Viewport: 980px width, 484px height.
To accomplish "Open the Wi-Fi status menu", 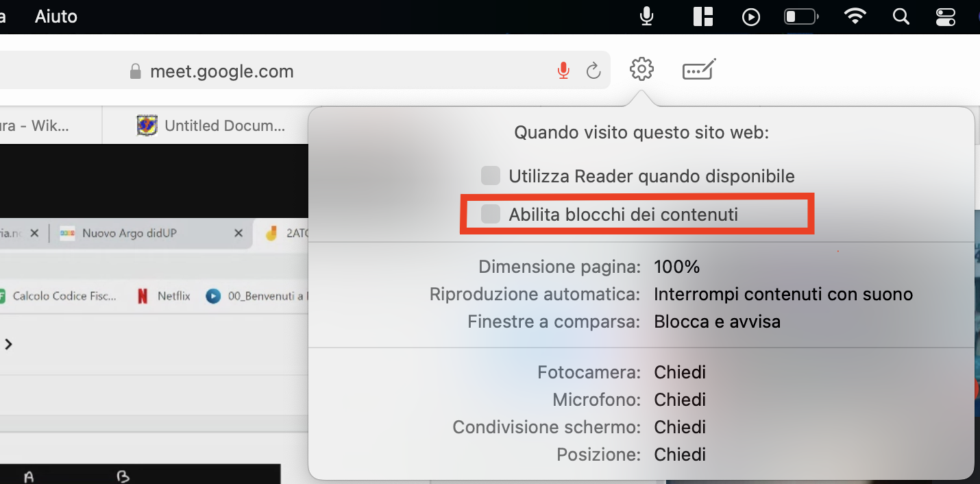I will pyautogui.click(x=855, y=16).
